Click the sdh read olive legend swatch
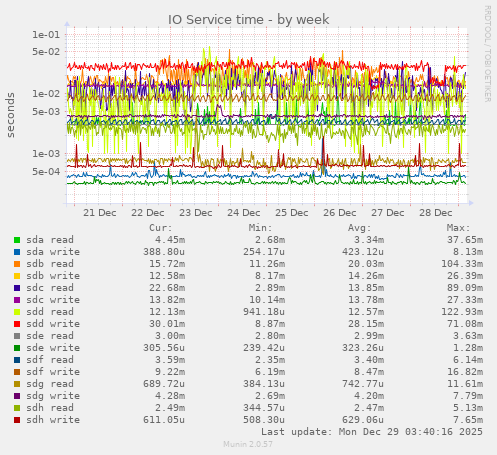The height and width of the screenshot is (455, 497). 17,408
